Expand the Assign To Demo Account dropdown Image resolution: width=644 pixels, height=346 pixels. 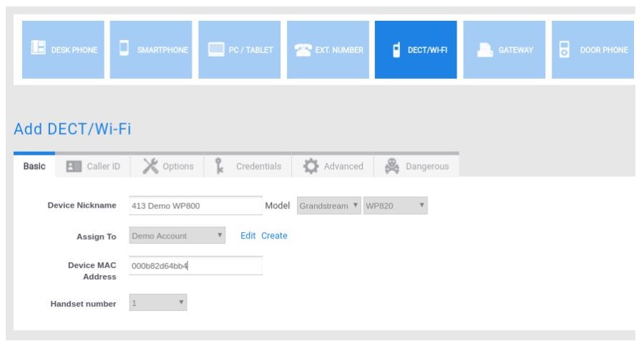point(178,235)
